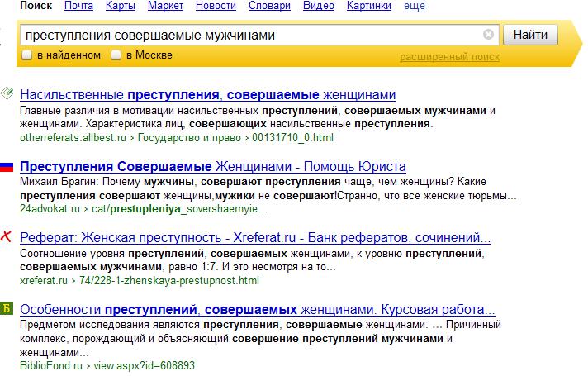
Task: Enable the 'в найденном' checkbox
Action: (27, 55)
